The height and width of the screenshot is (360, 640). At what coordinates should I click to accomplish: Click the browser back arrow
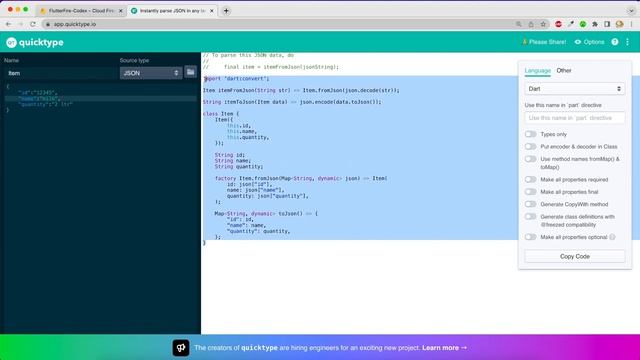9,24
